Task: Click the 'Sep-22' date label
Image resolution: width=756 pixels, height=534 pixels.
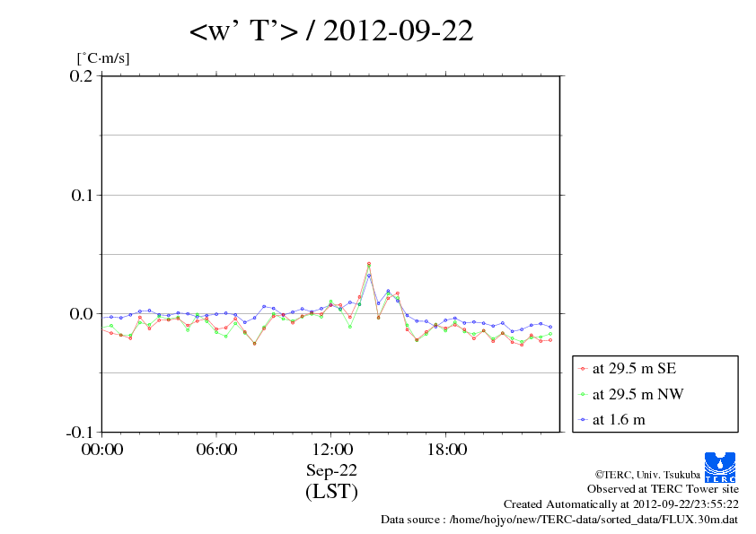Action: 331,470
